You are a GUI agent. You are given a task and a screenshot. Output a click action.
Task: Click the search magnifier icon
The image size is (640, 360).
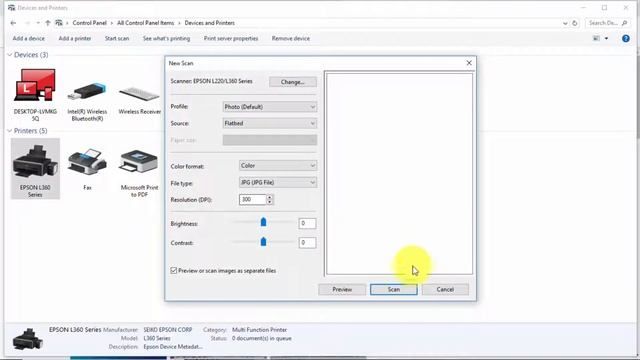[624, 23]
